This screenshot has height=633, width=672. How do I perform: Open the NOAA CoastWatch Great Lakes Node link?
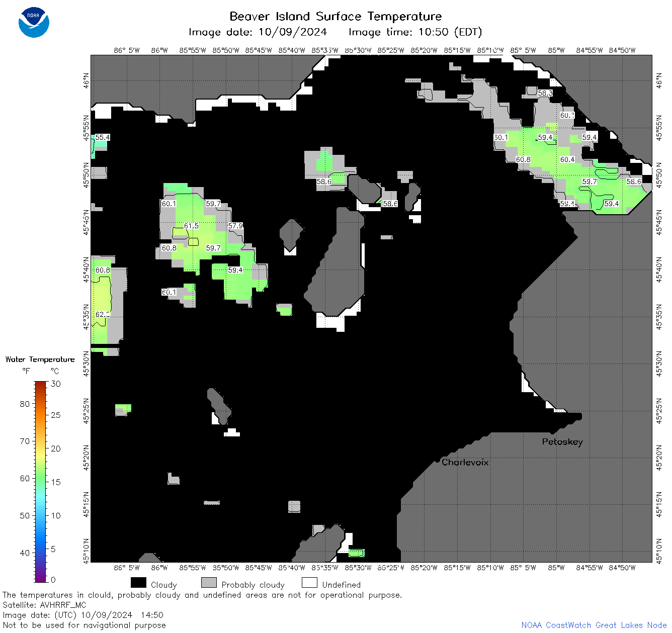(x=594, y=625)
